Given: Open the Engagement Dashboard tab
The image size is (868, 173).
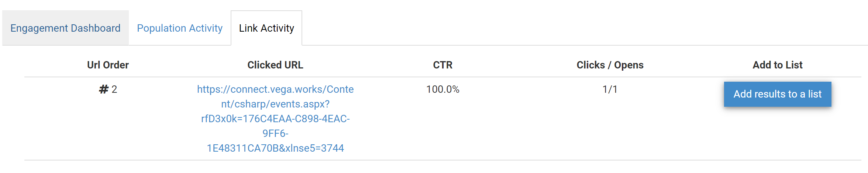Looking at the screenshot, I should (65, 28).
